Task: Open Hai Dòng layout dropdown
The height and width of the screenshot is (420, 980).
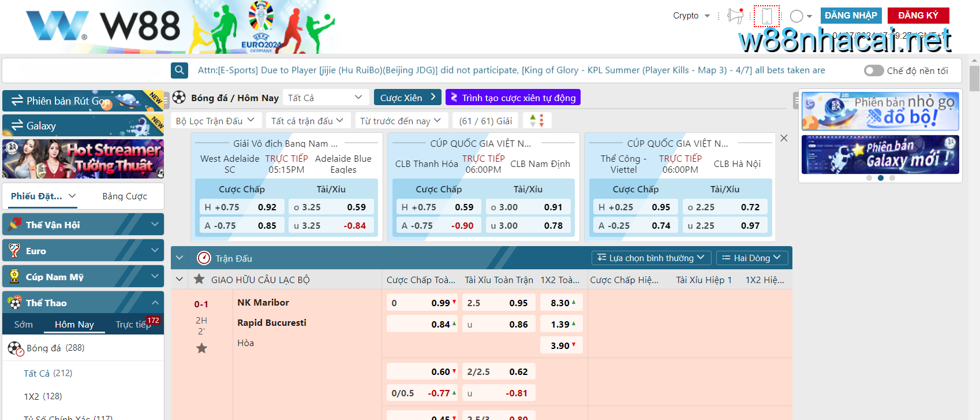Action: [751, 258]
